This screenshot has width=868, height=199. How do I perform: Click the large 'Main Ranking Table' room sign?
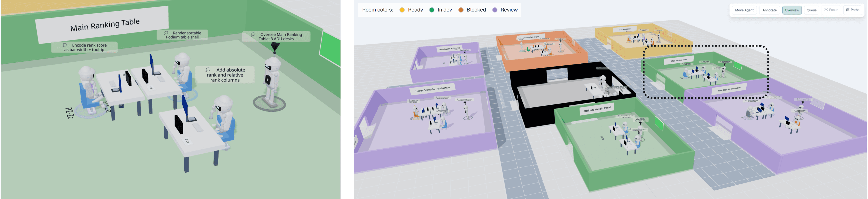coord(102,25)
